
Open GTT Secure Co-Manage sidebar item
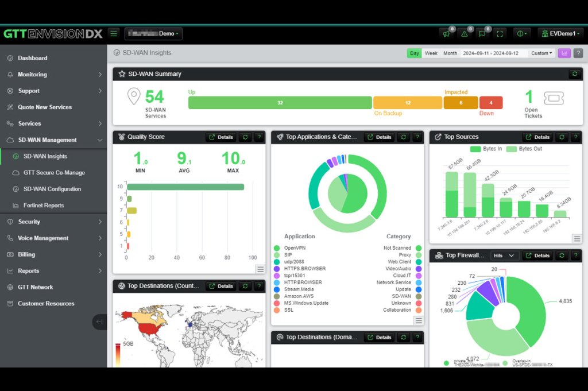(53, 172)
